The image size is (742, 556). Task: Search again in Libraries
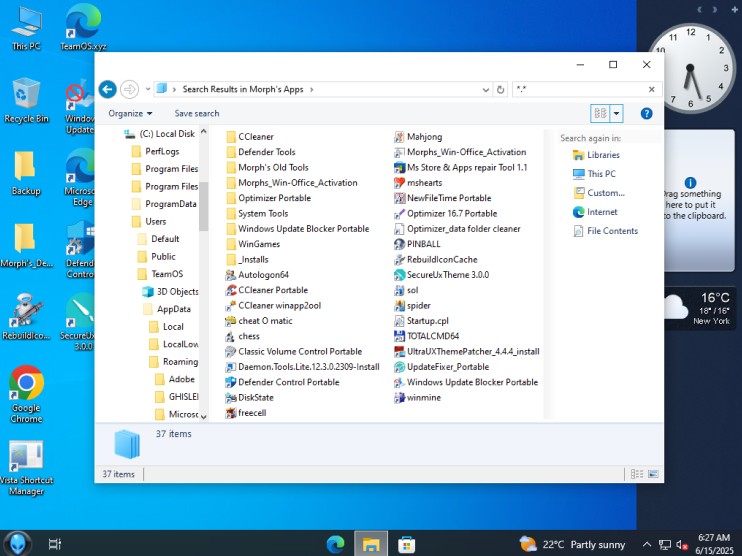point(596,155)
